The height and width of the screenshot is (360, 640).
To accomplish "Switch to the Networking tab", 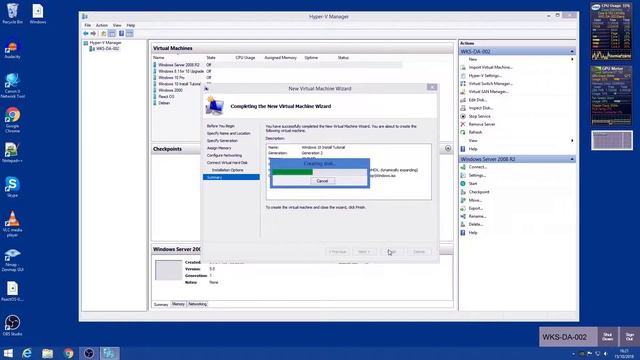I will pyautogui.click(x=198, y=304).
